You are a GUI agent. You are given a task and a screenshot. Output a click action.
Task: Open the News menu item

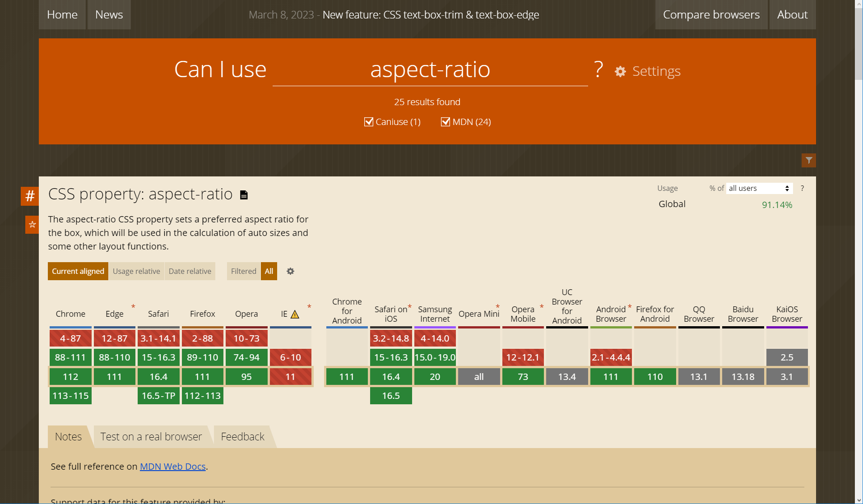(x=109, y=14)
